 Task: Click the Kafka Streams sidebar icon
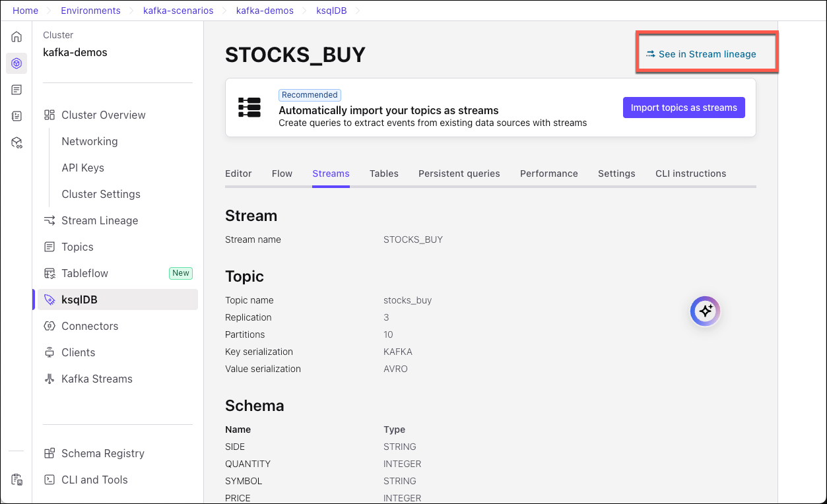pyautogui.click(x=50, y=379)
